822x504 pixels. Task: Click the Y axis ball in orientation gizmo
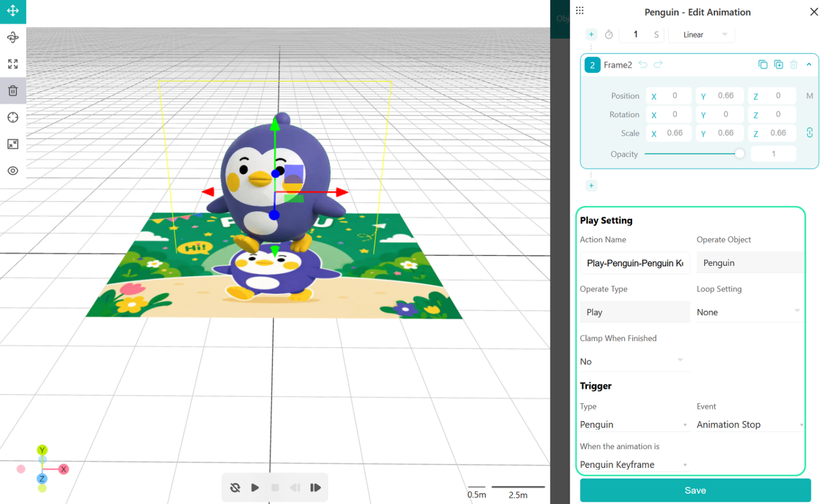[42, 450]
